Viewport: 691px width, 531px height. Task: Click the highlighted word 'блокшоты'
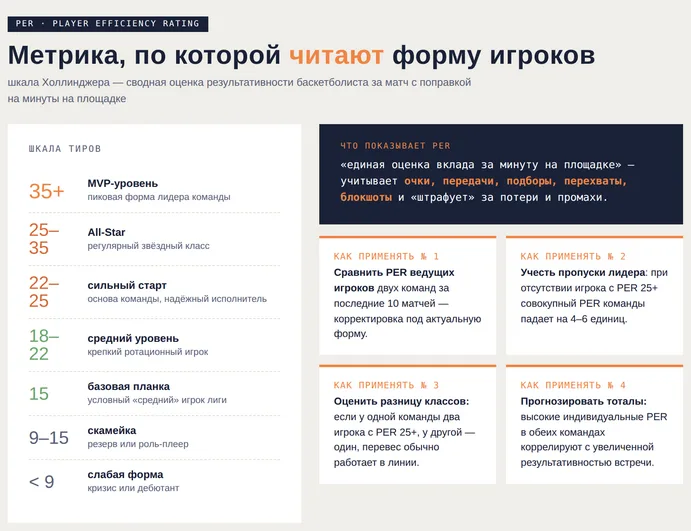[x=366, y=197]
